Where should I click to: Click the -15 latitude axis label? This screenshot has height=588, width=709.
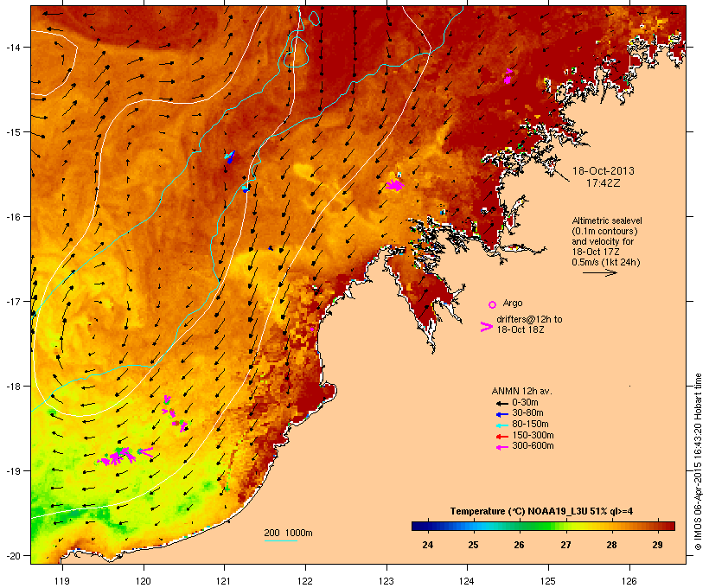13,132
